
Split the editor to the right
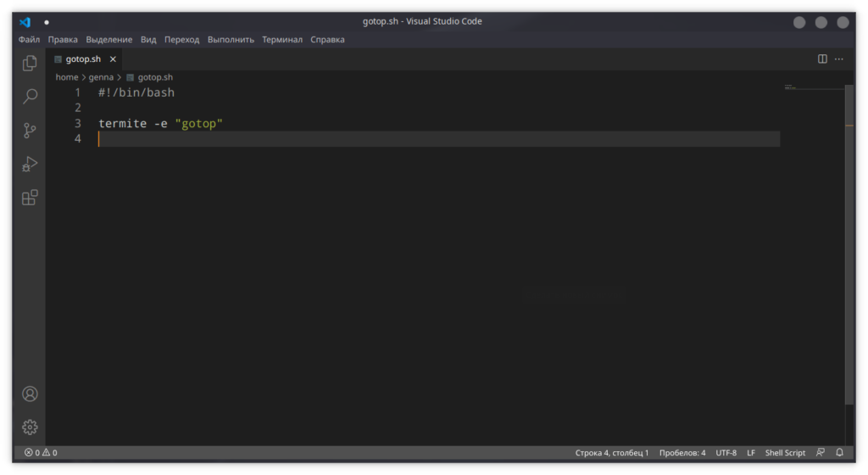click(x=822, y=59)
